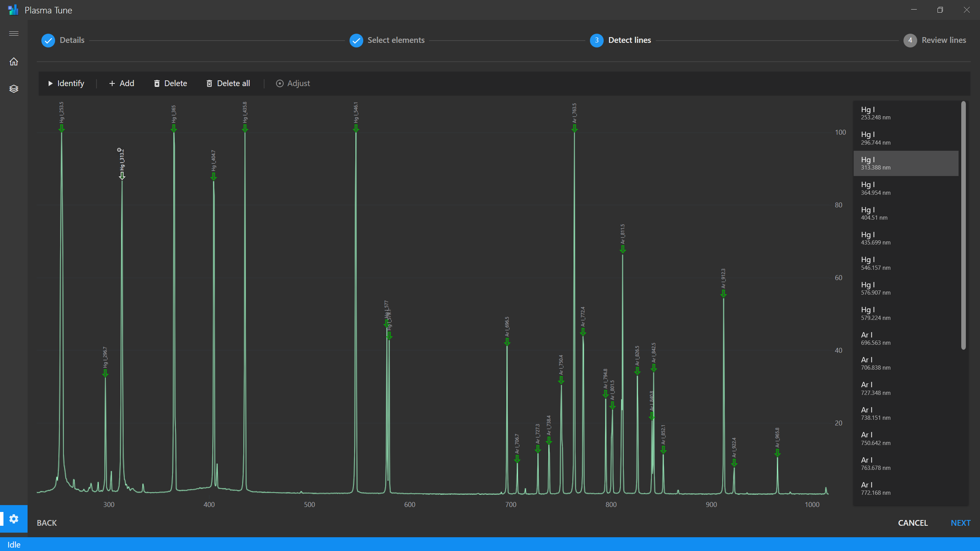980x551 pixels.
Task: Select Hg I 404.51 nm in list
Action: [x=906, y=214]
